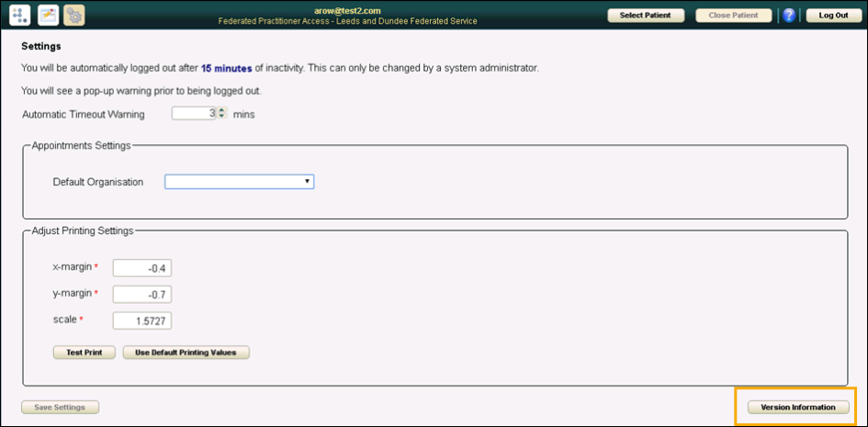The height and width of the screenshot is (427, 868).
Task: Click the arow@test2.com user label
Action: pos(347,10)
